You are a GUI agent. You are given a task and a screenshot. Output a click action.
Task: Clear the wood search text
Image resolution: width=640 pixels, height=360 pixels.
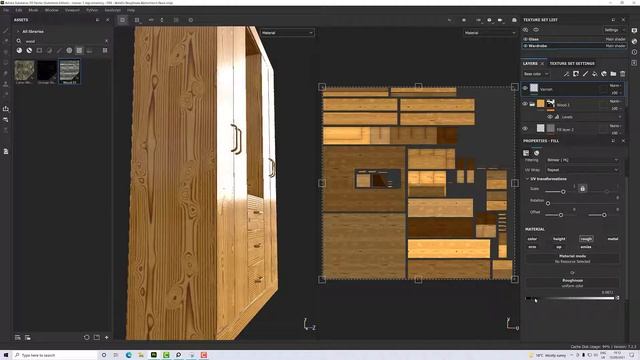(107, 41)
